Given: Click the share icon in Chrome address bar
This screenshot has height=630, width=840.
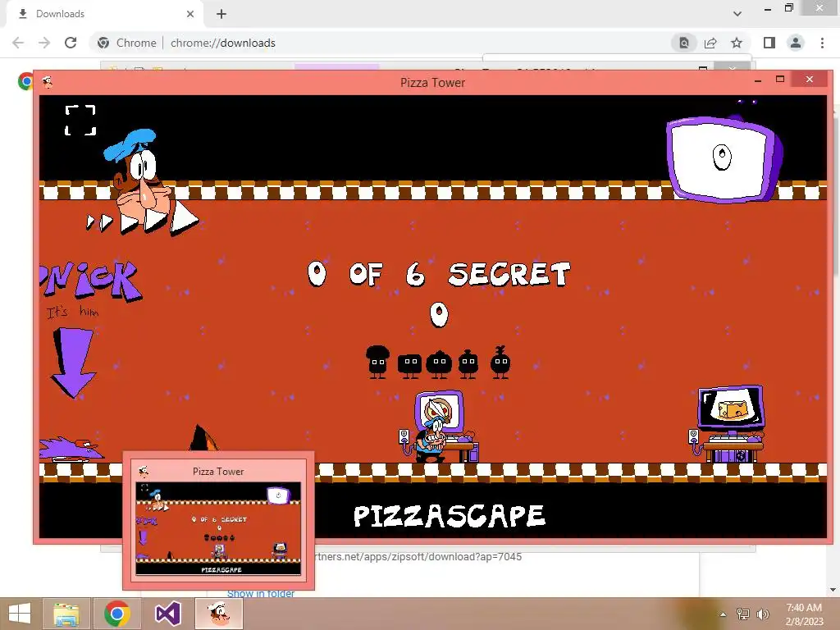Looking at the screenshot, I should pyautogui.click(x=710, y=43).
